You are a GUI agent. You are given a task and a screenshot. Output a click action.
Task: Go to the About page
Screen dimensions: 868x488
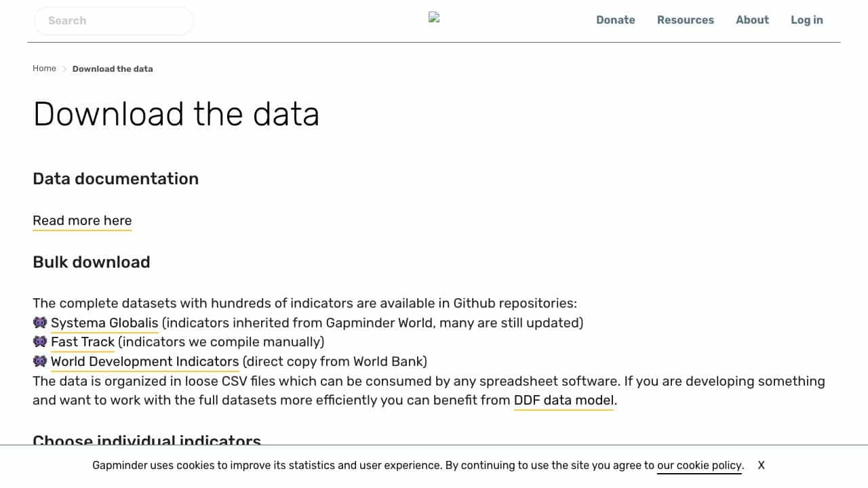click(752, 20)
